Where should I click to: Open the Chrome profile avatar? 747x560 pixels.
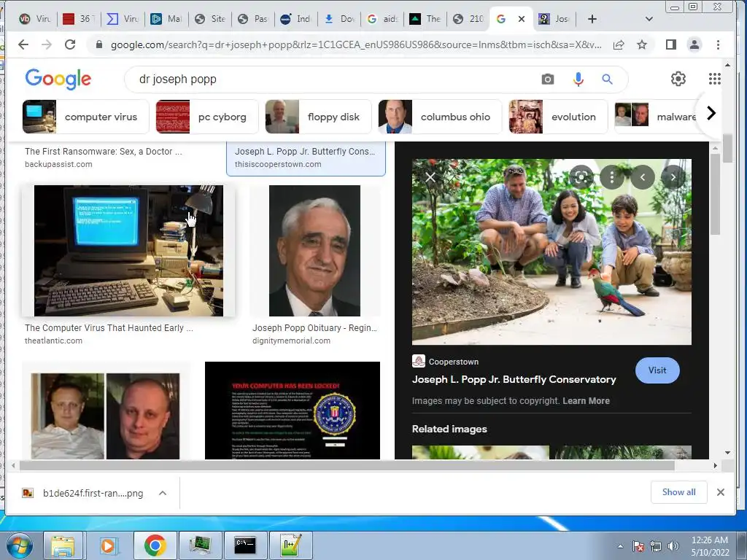pos(694,44)
